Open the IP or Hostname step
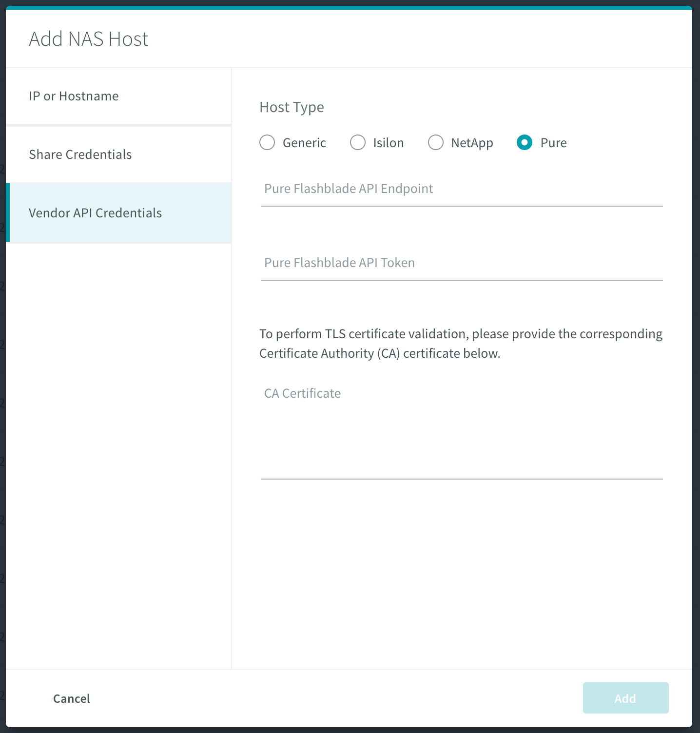The height and width of the screenshot is (733, 700). coord(118,96)
